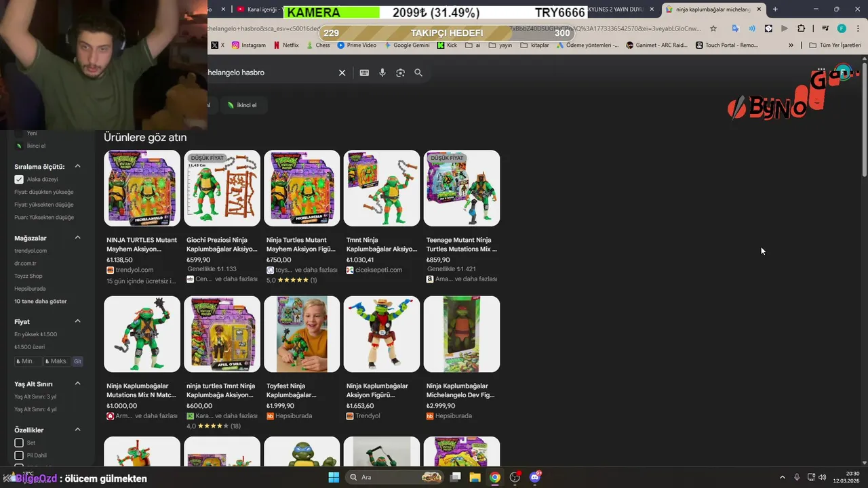
Task: Start voice search with microphone
Action: [x=382, y=73]
